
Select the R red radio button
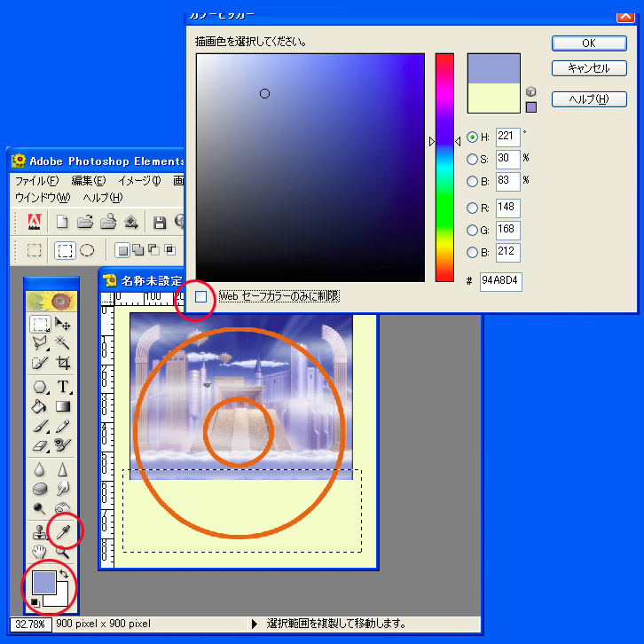point(472,208)
